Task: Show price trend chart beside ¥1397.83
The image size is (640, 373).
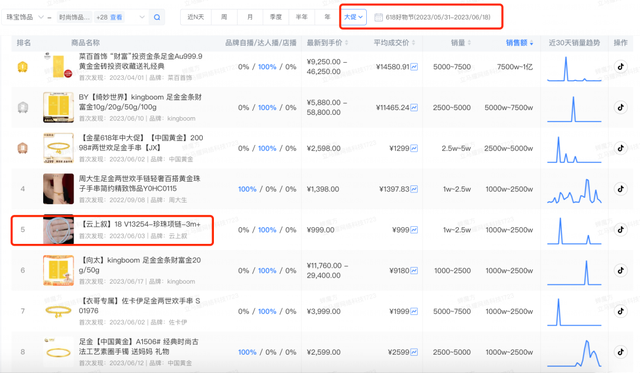Action: click(414, 189)
